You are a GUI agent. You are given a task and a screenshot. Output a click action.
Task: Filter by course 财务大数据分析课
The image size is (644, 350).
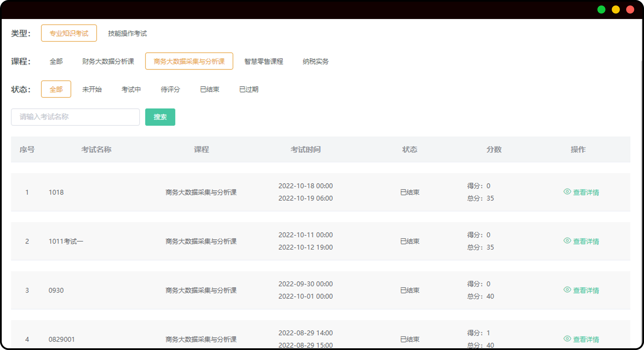pyautogui.click(x=108, y=61)
